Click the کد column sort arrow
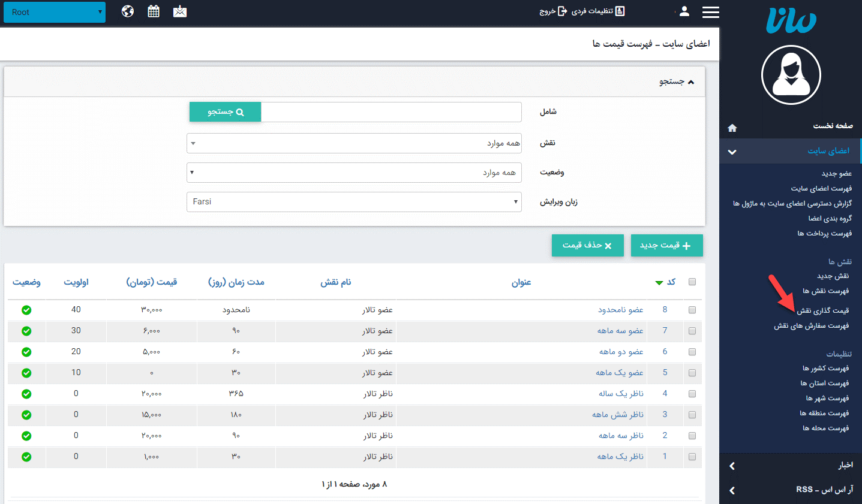This screenshot has width=862, height=504. tap(658, 282)
